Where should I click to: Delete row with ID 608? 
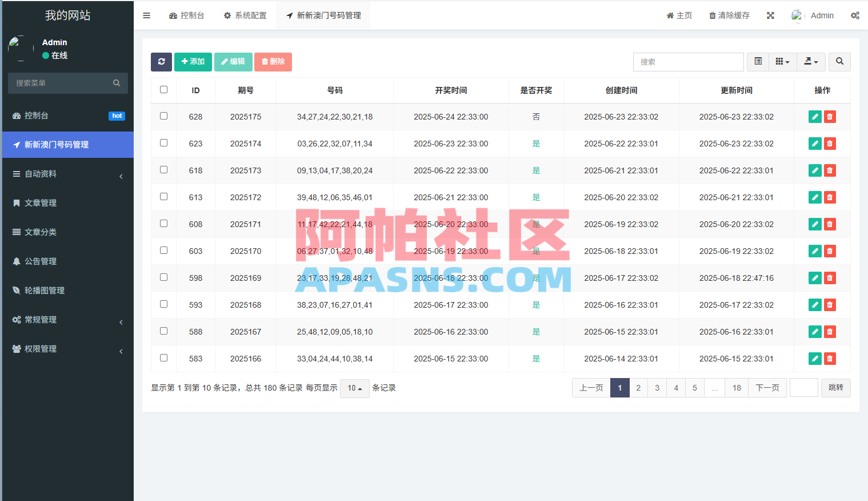click(x=830, y=224)
